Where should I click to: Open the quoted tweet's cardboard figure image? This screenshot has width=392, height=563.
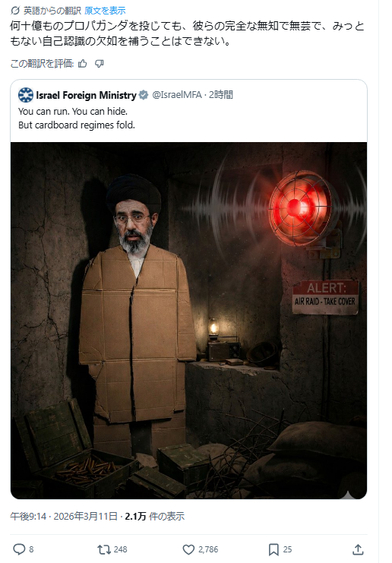coord(189,321)
